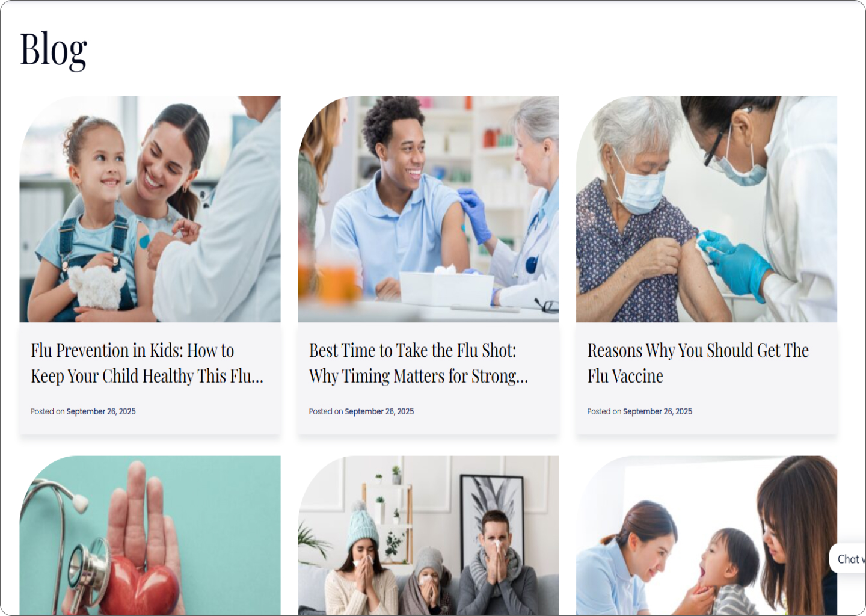866x616 pixels.
Task: Click the child throat examination thumbnail
Action: (x=707, y=535)
